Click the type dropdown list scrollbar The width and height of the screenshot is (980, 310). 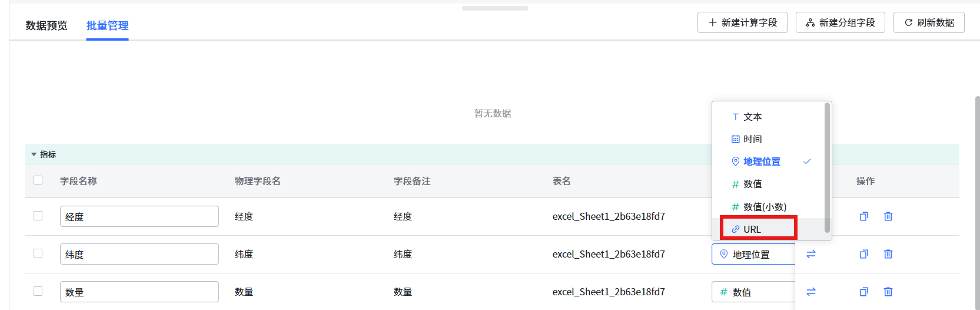827,167
